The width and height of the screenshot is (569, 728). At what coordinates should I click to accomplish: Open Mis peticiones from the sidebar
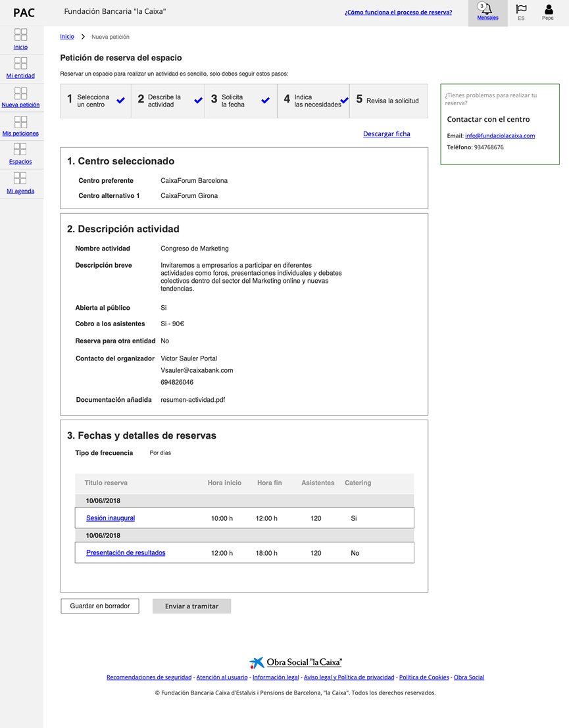click(x=20, y=127)
